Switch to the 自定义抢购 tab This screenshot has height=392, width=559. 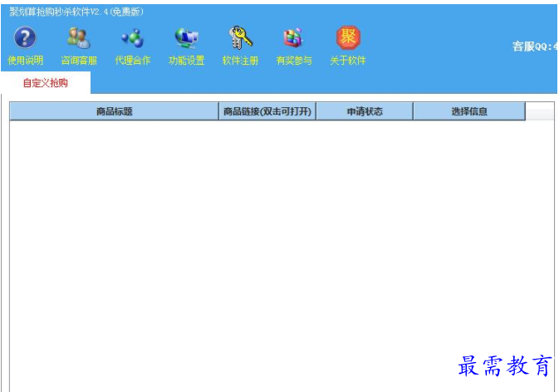point(46,83)
